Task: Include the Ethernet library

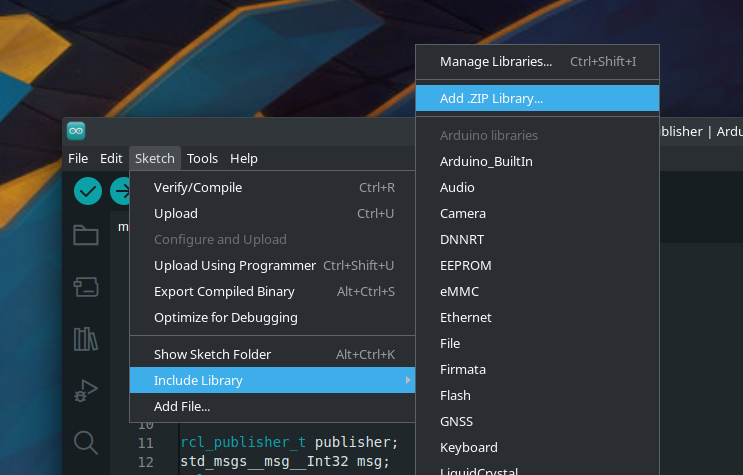Action: pyautogui.click(x=537, y=318)
